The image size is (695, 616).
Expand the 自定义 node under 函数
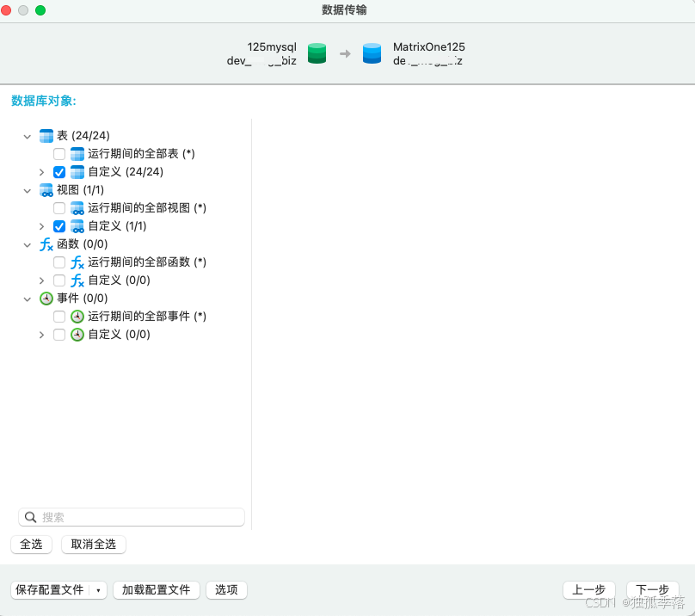coord(41,280)
